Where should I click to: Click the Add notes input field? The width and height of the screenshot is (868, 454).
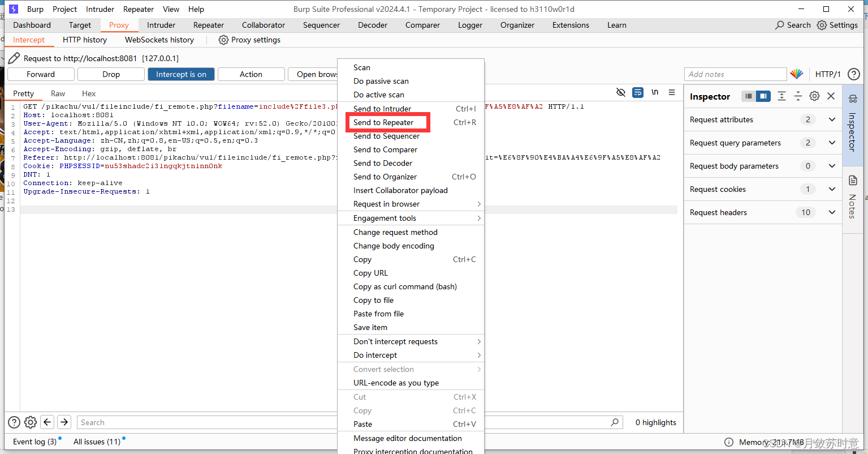click(x=735, y=74)
